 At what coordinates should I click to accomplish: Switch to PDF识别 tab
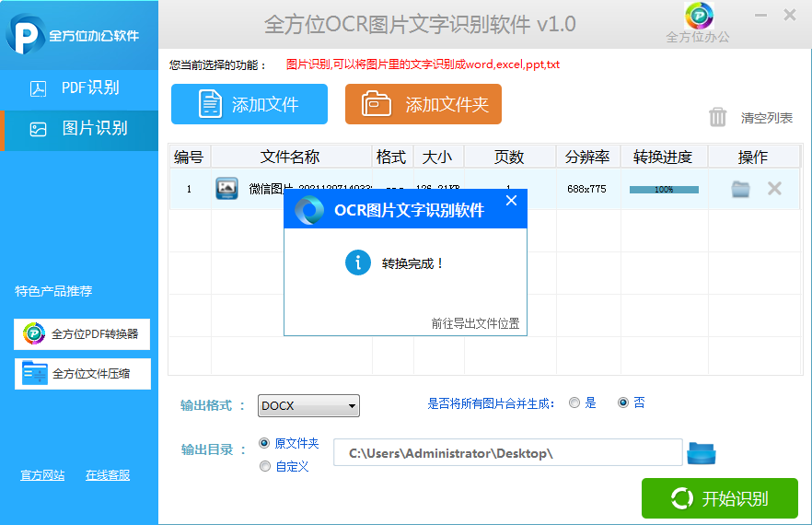coord(79,88)
